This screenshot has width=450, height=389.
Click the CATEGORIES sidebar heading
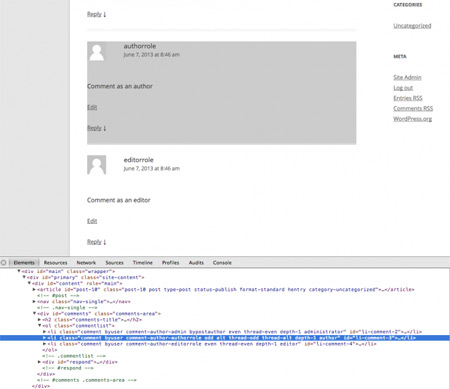coord(408,5)
